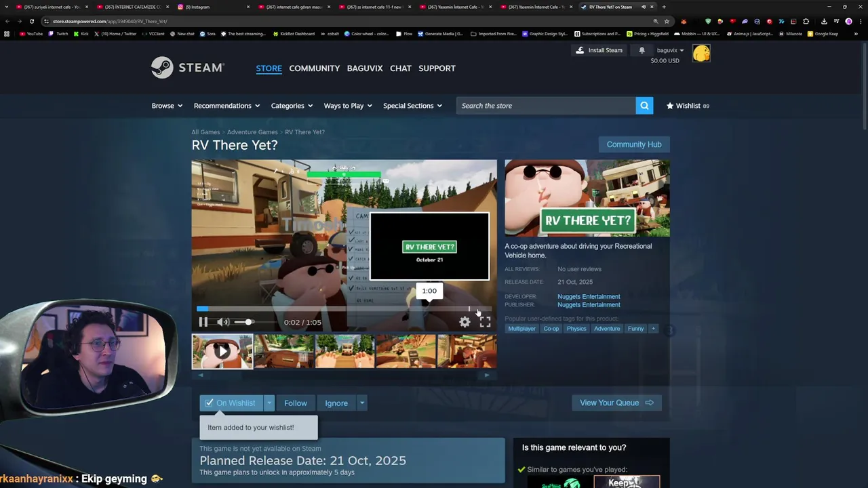Mute the RV There Yet tab audio
This screenshot has width=868, height=488.
click(x=644, y=7)
